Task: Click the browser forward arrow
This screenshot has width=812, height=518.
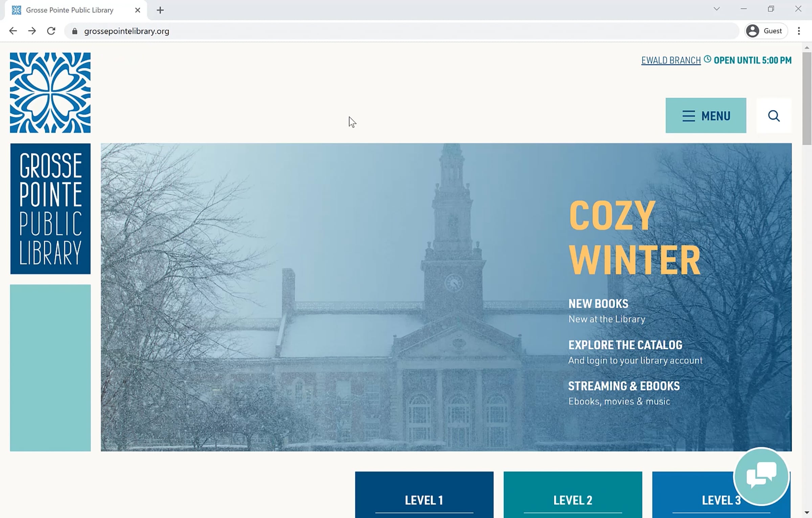Action: coord(32,31)
